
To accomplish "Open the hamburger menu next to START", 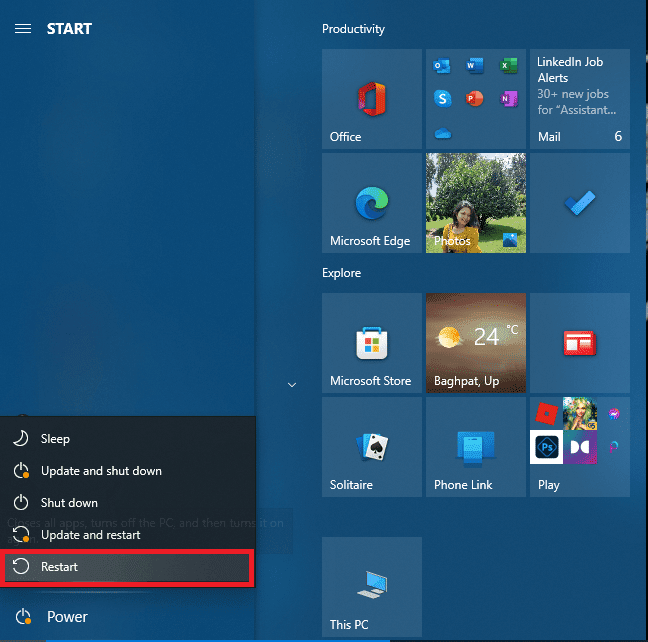I will click(23, 29).
